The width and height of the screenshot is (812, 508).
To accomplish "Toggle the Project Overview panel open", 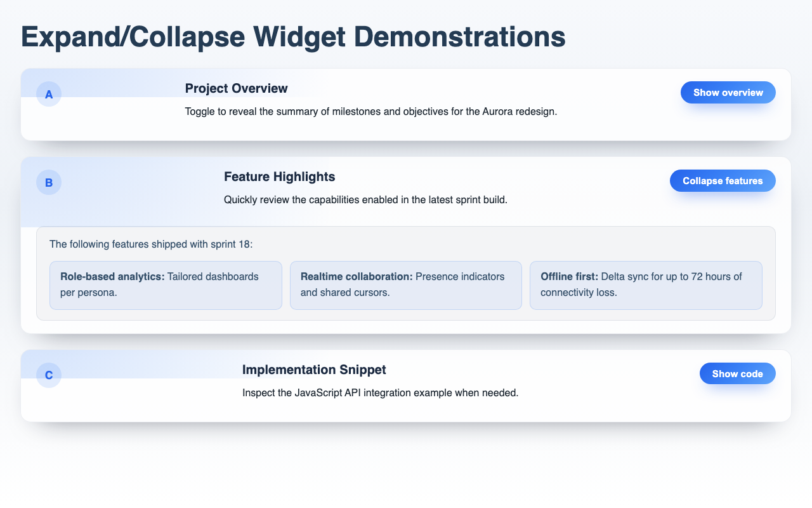I will (x=728, y=92).
